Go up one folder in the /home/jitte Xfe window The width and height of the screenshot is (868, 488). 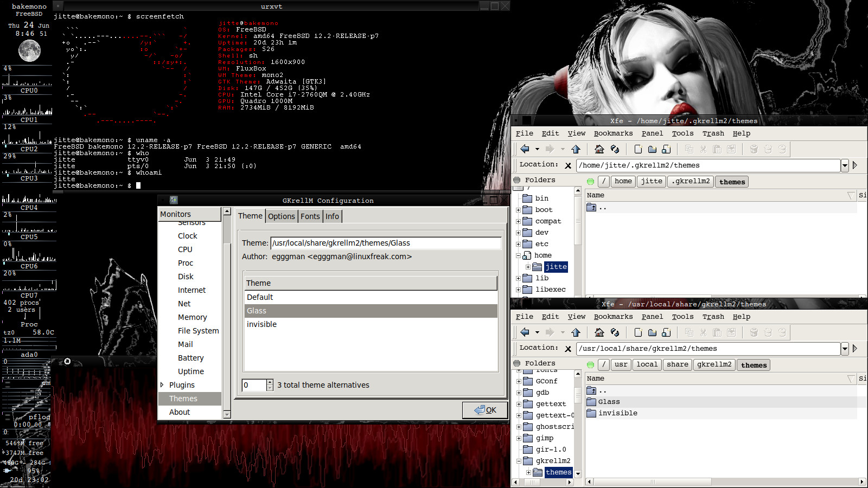tap(576, 149)
